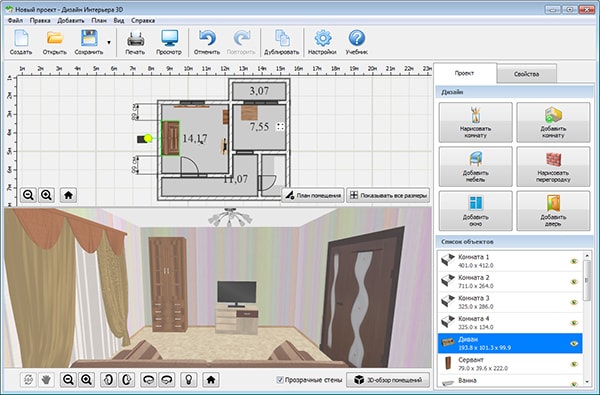Switch to the Проект tab
Image resolution: width=600 pixels, height=395 pixels.
click(465, 73)
